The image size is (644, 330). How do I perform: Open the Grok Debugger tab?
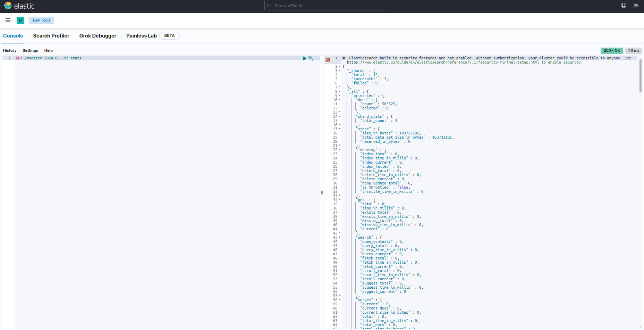(x=98, y=36)
